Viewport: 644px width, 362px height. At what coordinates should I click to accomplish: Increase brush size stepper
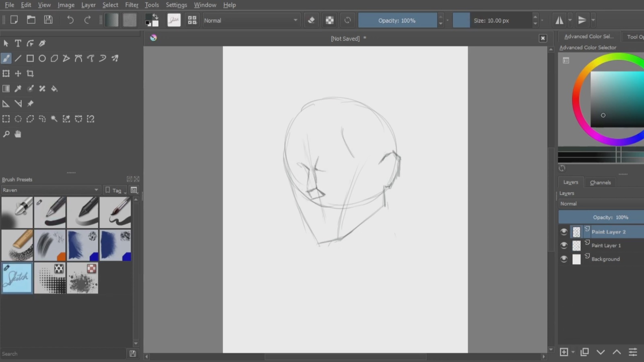point(535,17)
